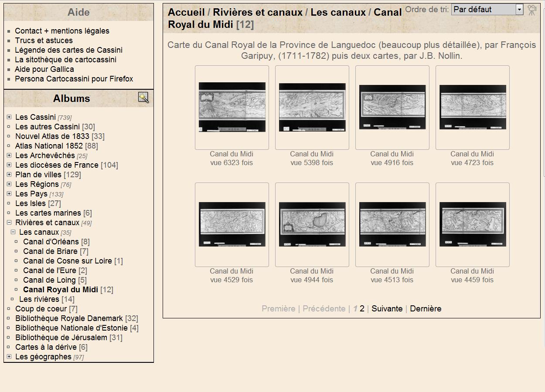Open thumbnail viewed 4513 times
The width and height of the screenshot is (545, 392).
392,224
